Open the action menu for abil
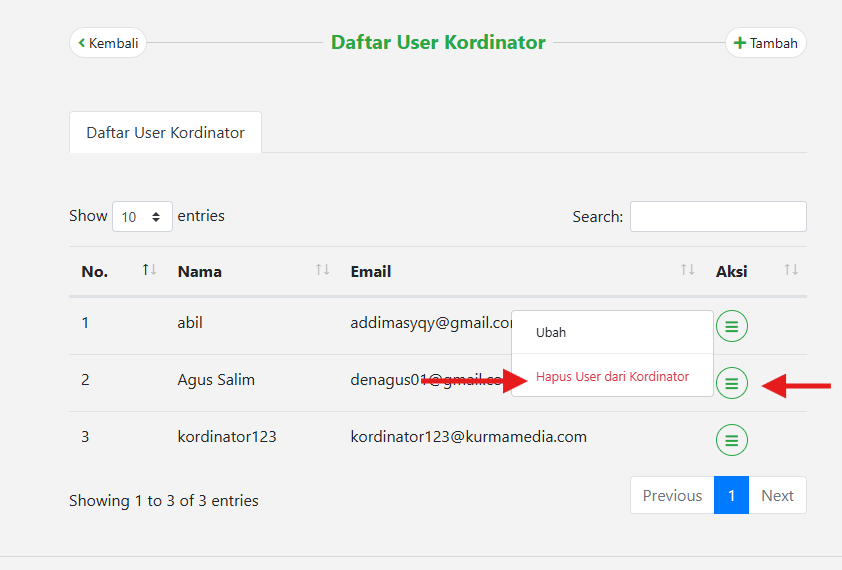 pos(732,326)
